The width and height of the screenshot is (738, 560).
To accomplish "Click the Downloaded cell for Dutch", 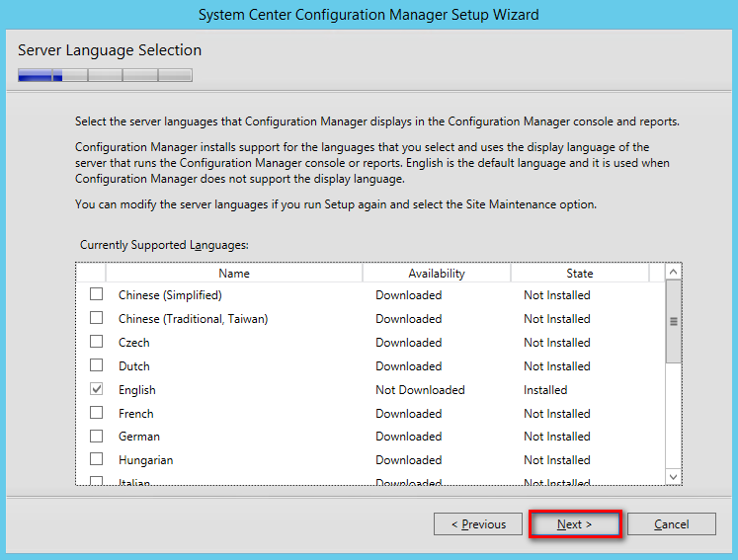I will tap(409, 366).
